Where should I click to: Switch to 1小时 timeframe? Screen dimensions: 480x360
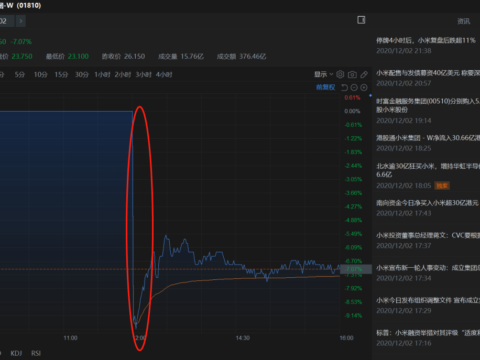tap(102, 75)
